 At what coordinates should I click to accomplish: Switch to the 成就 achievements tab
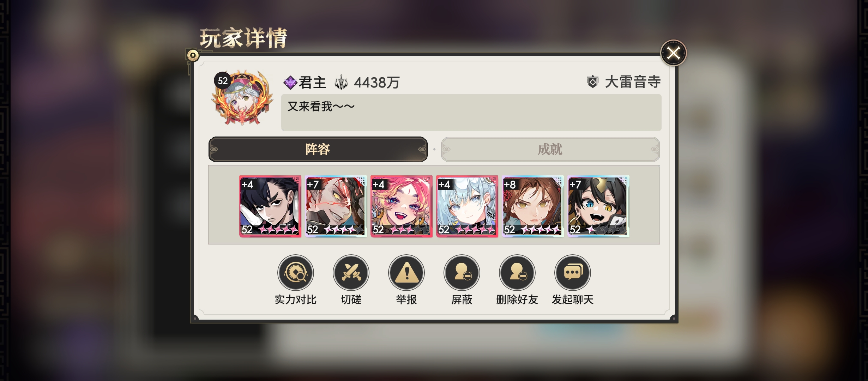coord(550,149)
